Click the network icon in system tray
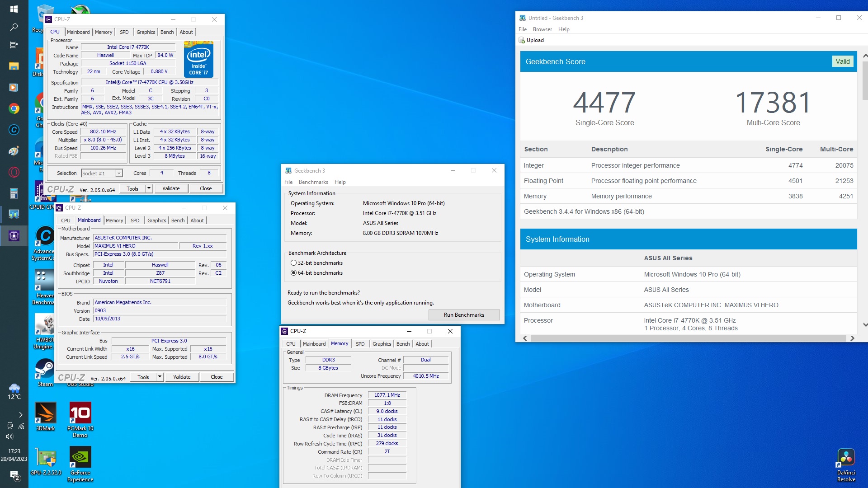The image size is (868, 488). 21,426
